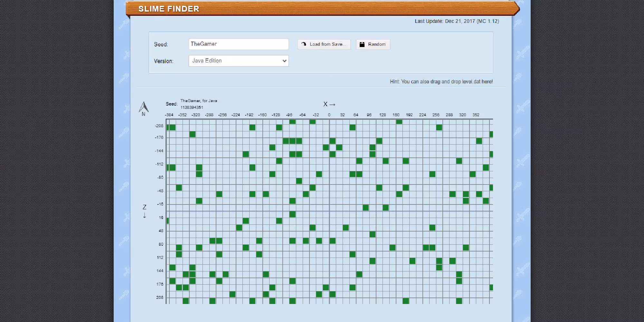Click the Z axis down arrow label
The height and width of the screenshot is (322, 644).
[x=145, y=211]
